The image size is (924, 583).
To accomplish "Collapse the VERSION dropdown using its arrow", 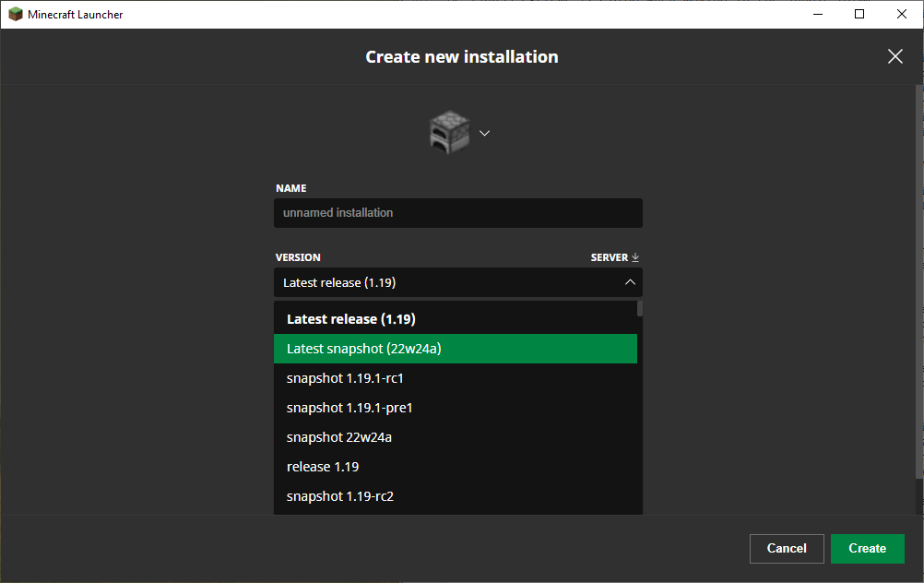I will [x=630, y=282].
